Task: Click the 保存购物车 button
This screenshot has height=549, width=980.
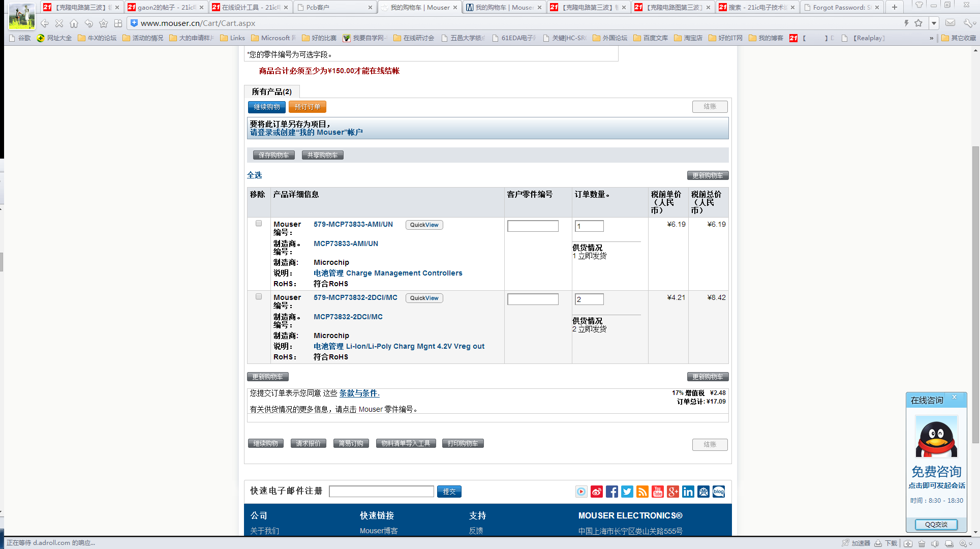Action: [274, 155]
